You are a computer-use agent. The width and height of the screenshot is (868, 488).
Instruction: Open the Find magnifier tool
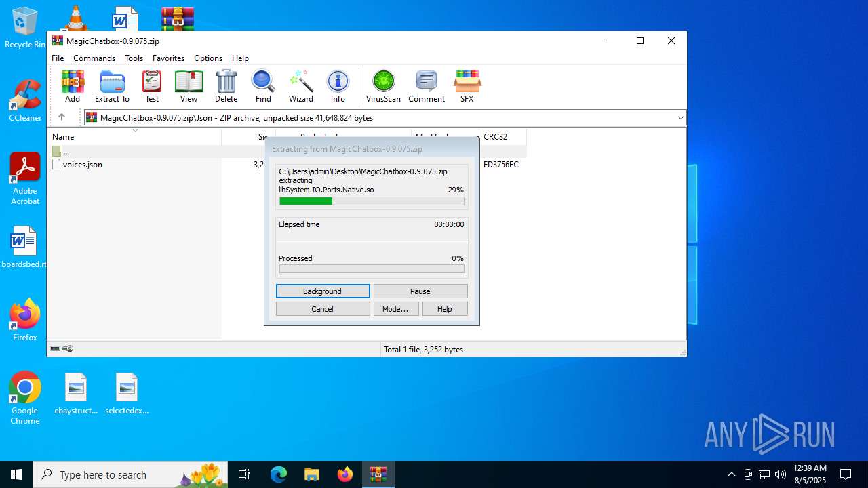[263, 86]
